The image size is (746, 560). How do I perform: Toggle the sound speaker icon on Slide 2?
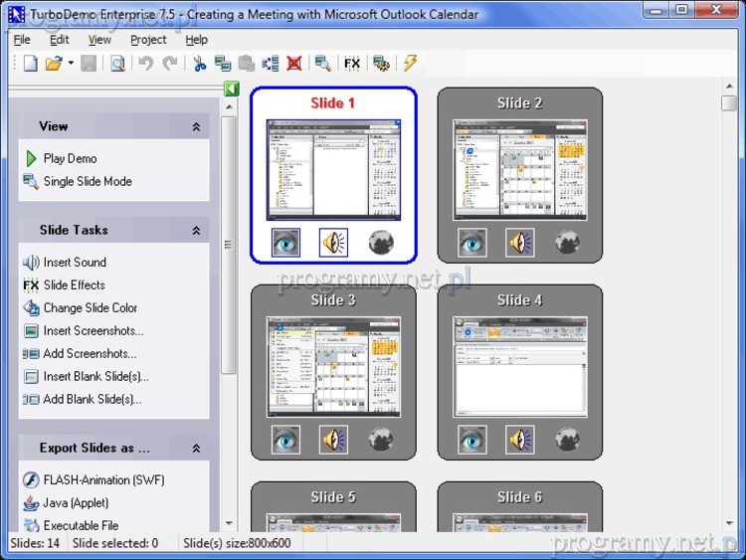520,242
